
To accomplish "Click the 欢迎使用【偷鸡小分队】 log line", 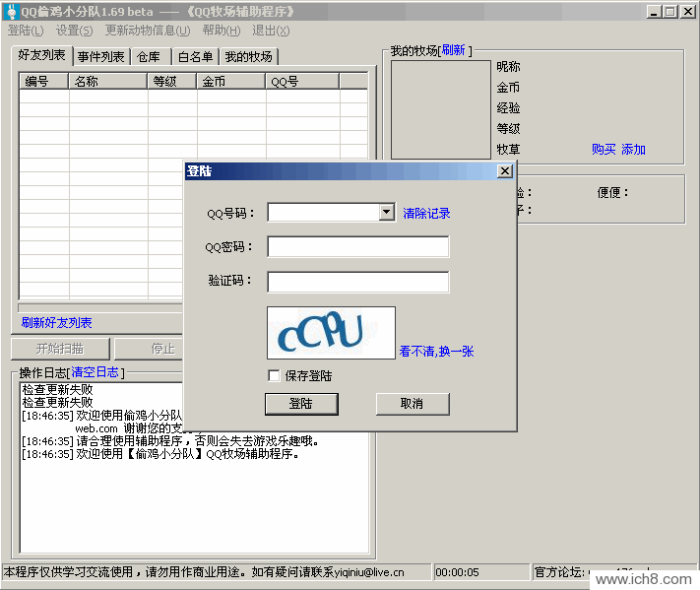I will click(160, 454).
